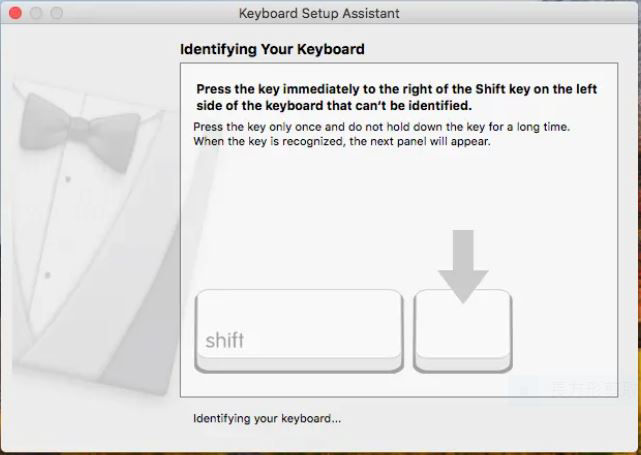Image resolution: width=641 pixels, height=455 pixels.
Task: Click the bow tie graphic
Action: (x=80, y=132)
